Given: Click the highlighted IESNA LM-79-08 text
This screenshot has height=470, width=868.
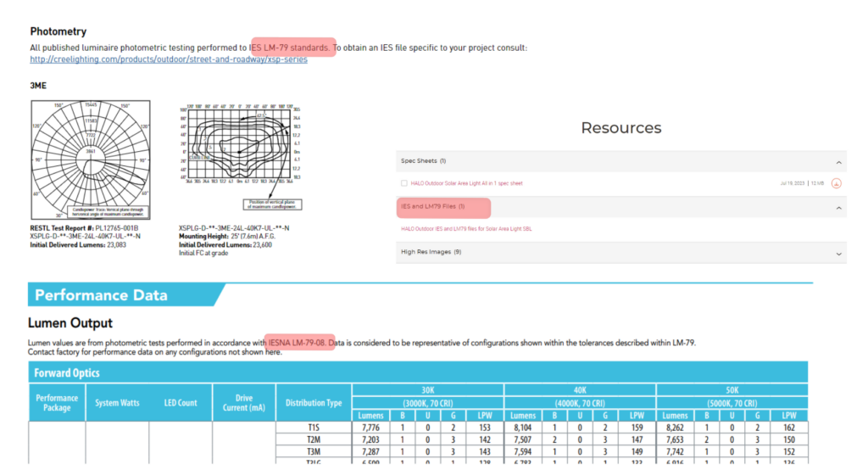Looking at the screenshot, I should pos(299,342).
